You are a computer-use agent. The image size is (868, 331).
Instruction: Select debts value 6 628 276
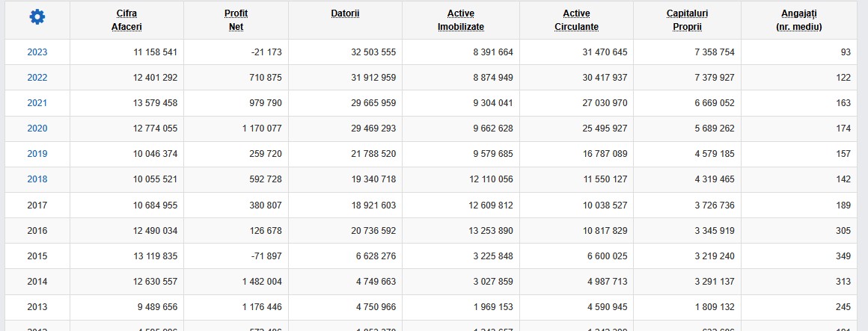pos(376,256)
